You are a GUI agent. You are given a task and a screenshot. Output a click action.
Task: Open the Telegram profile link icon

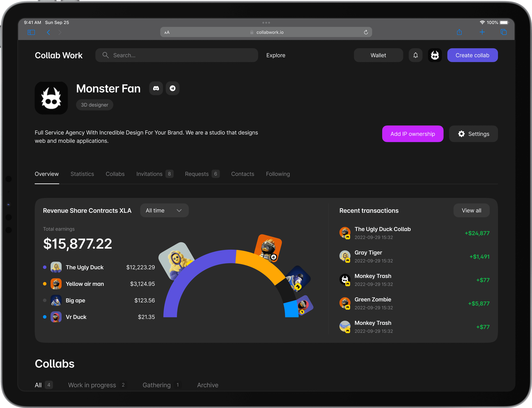tap(173, 88)
